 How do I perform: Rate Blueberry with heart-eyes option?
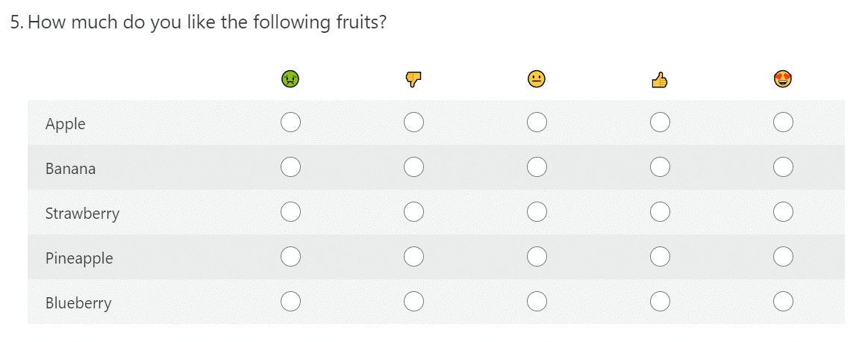coord(783,302)
